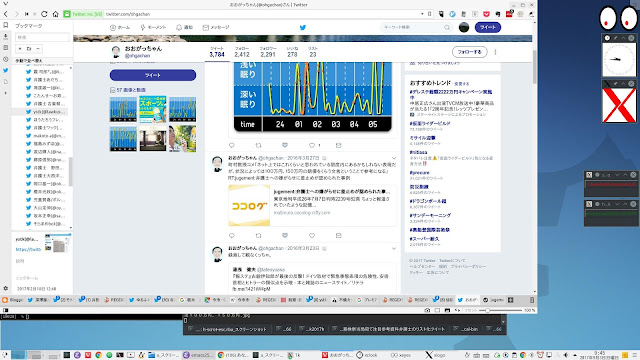Capture page with camera icon in status bar
This screenshot has height=360, width=640.
(x=427, y=310)
